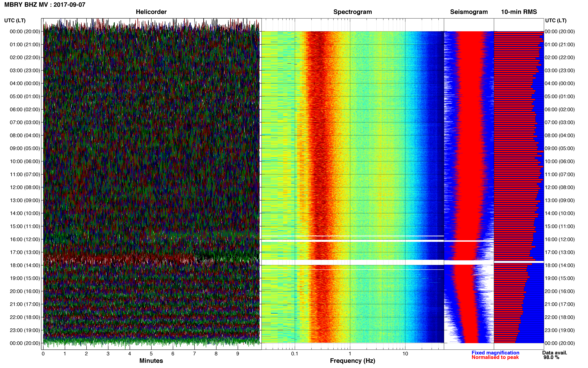Viewport: 588px width, 368px height.
Task: Click the left '12:00 (08:00)' time label
Action: [x=25, y=187]
